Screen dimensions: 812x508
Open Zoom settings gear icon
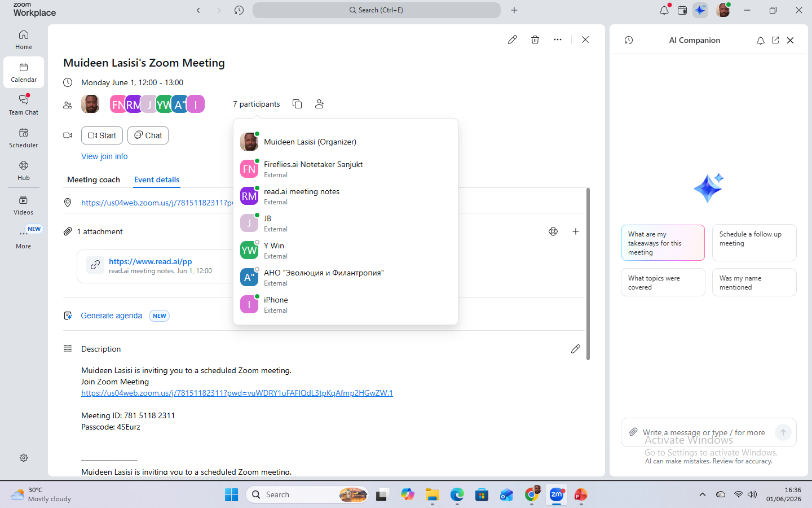[x=24, y=458]
